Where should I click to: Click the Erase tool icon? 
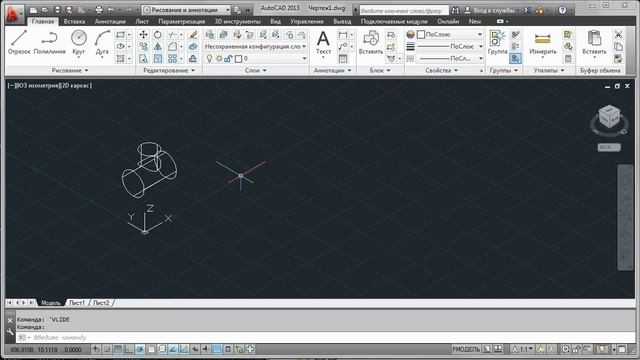click(193, 35)
